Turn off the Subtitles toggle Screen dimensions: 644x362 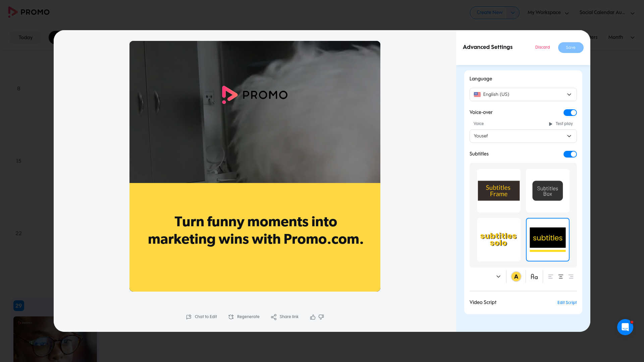pyautogui.click(x=570, y=154)
